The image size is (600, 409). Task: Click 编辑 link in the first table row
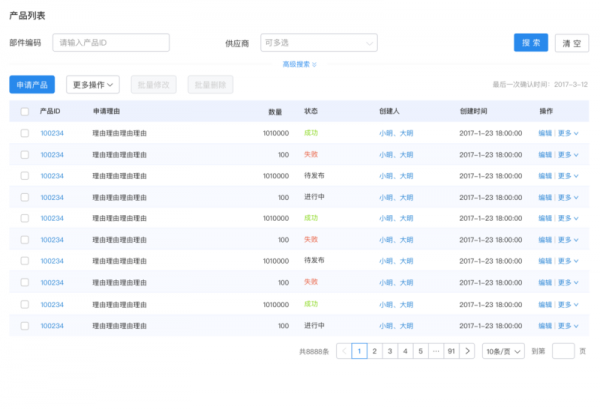(x=544, y=133)
